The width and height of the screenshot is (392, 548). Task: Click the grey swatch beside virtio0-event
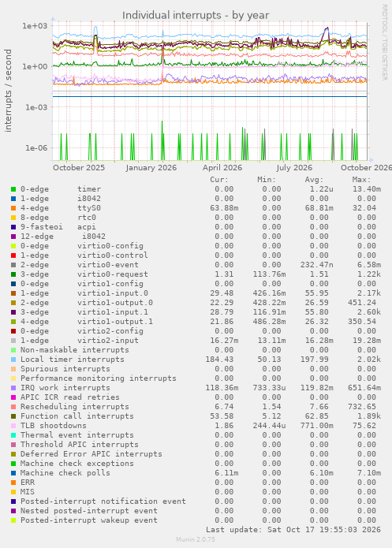pyautogui.click(x=13, y=265)
